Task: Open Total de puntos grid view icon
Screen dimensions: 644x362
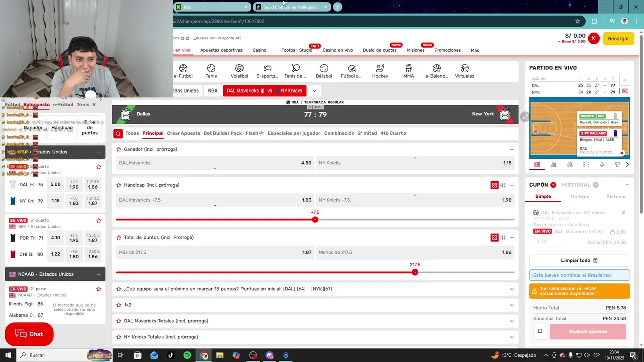Action: (494, 238)
